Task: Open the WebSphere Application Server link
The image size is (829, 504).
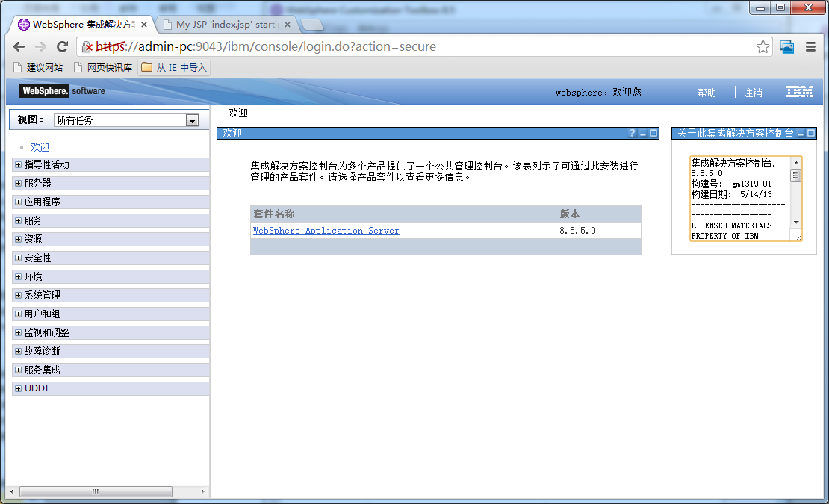Action: click(326, 230)
